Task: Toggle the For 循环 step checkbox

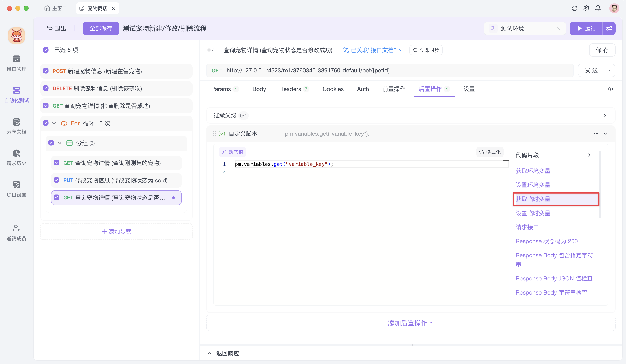Action: click(x=46, y=123)
